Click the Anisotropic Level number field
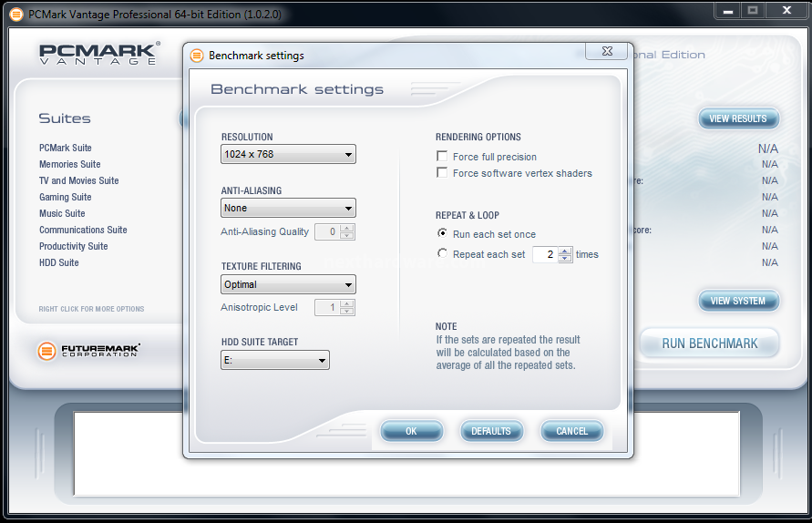The height and width of the screenshot is (523, 812). pyautogui.click(x=327, y=308)
